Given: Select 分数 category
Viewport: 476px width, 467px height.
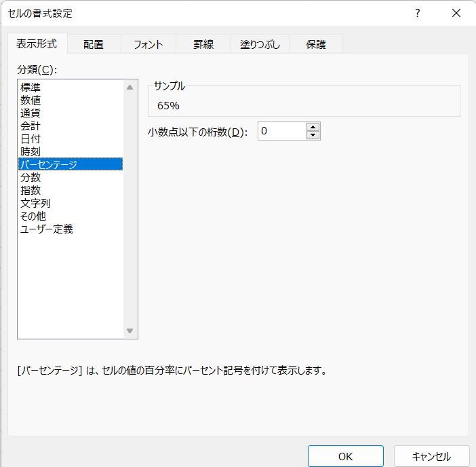Looking at the screenshot, I should click(71, 177).
